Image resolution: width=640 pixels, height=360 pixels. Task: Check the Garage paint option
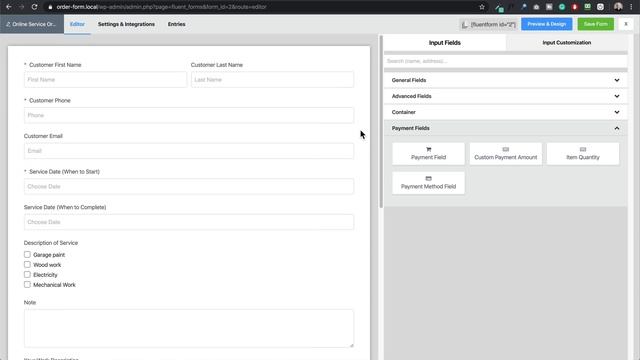(x=27, y=255)
